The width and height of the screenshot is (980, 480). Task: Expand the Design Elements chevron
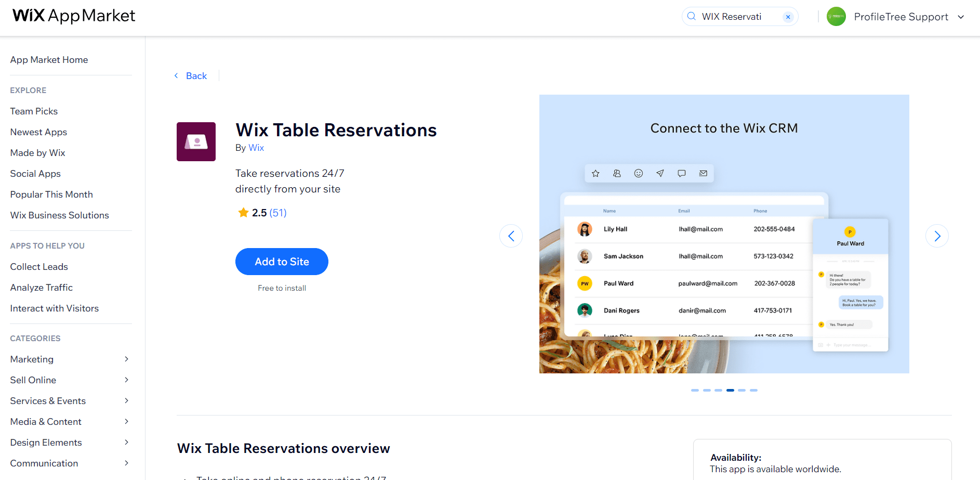[x=126, y=442]
